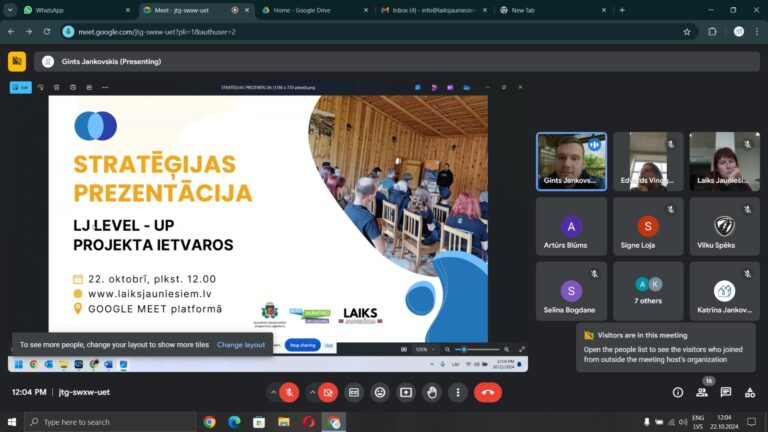Open the three-dot more options menu
The height and width of the screenshot is (432, 768).
(457, 393)
